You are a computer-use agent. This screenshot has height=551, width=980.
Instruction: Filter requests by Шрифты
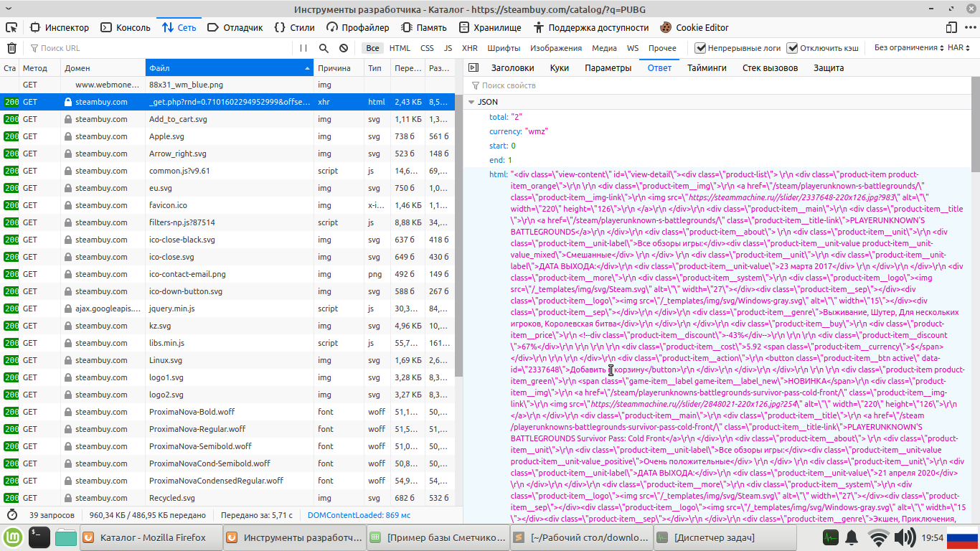(x=504, y=48)
